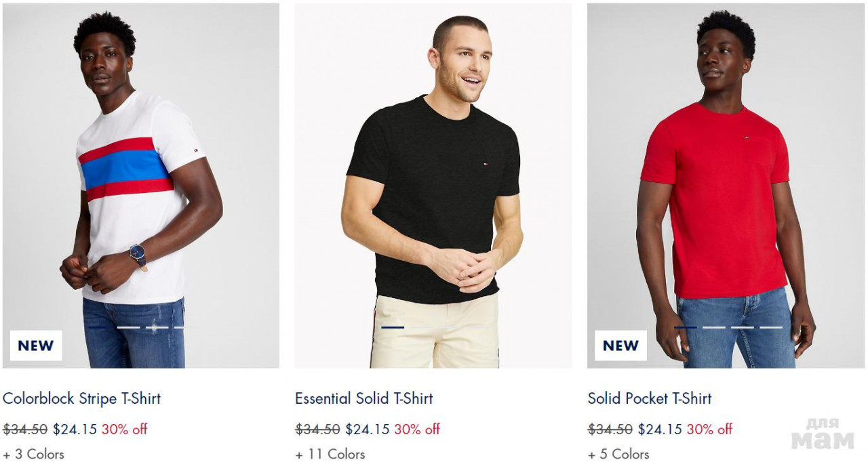Select second image indicator on Solid Pocket T-Shirt
Screen dimensions: 868x462
[714, 327]
